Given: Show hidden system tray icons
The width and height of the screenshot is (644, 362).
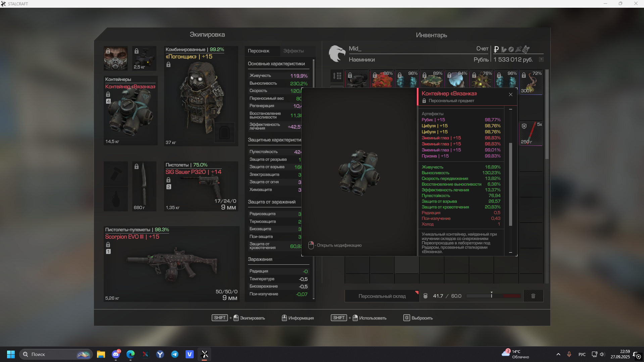Looking at the screenshot, I should tap(558, 354).
